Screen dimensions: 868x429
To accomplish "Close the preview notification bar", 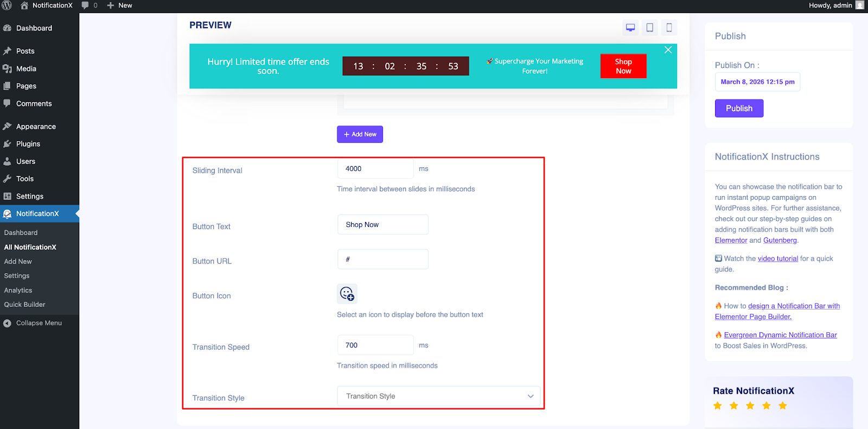I will 668,50.
